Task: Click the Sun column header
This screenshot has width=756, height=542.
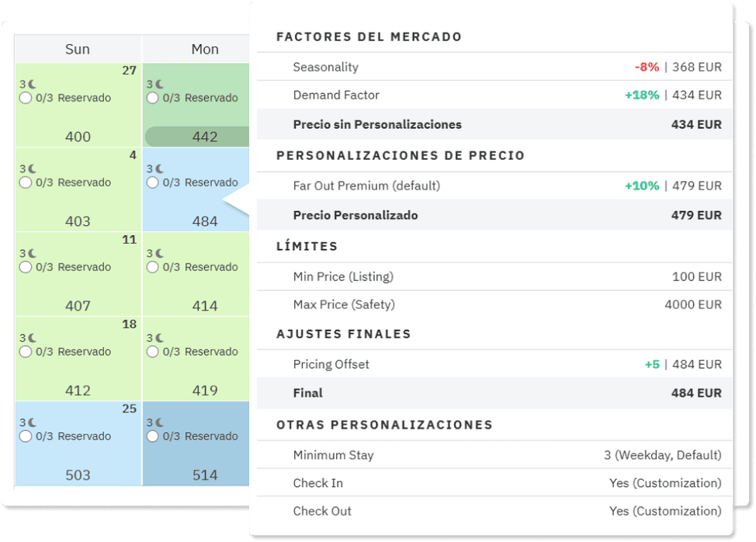Action: point(78,49)
